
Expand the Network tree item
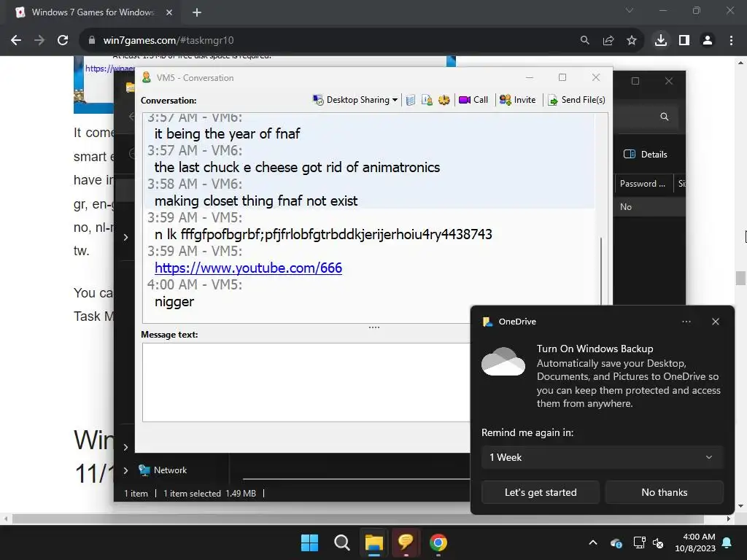coord(125,470)
